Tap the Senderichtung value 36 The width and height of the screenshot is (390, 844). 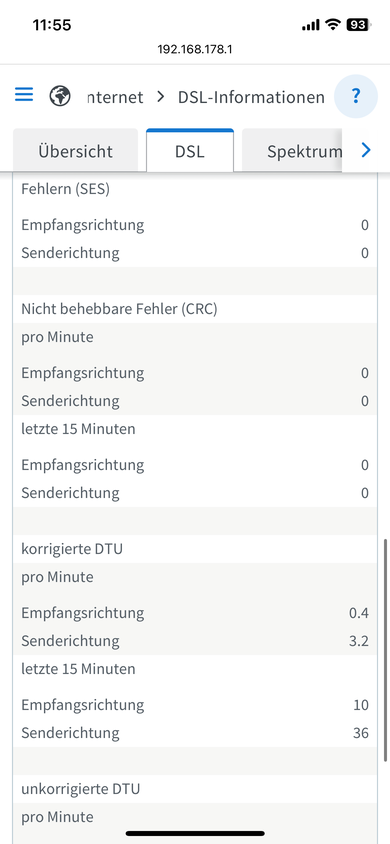(361, 733)
